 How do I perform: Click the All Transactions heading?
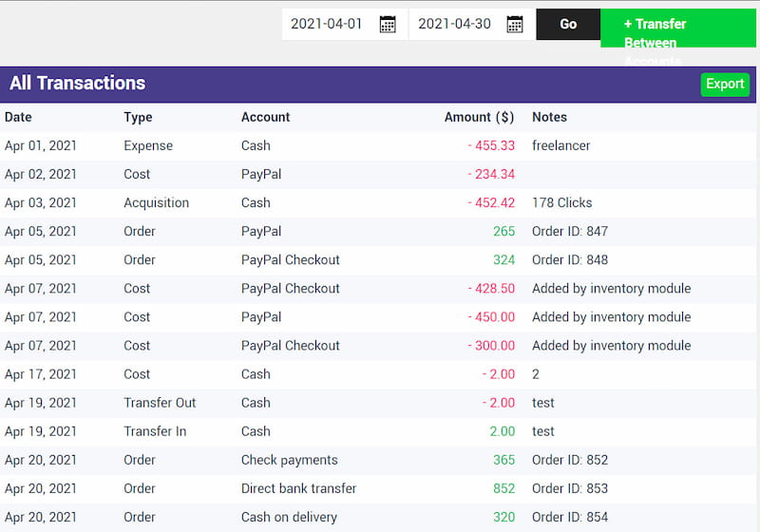[x=78, y=84]
